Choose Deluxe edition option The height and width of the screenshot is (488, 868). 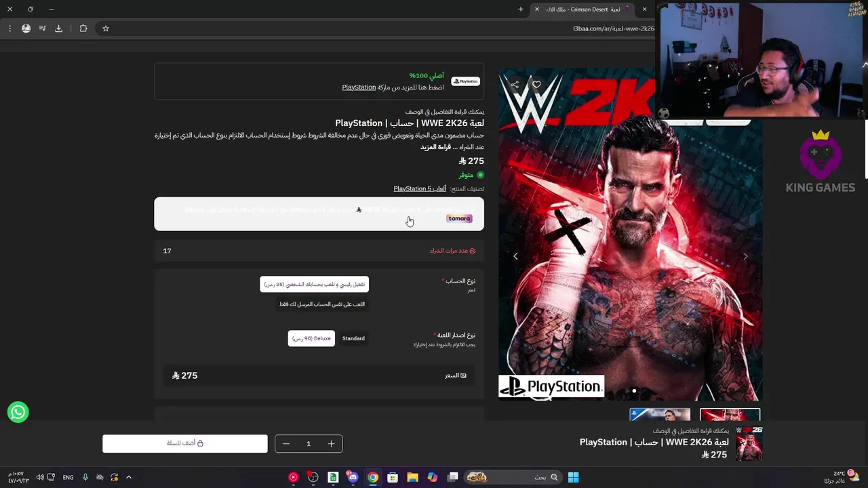click(x=311, y=338)
